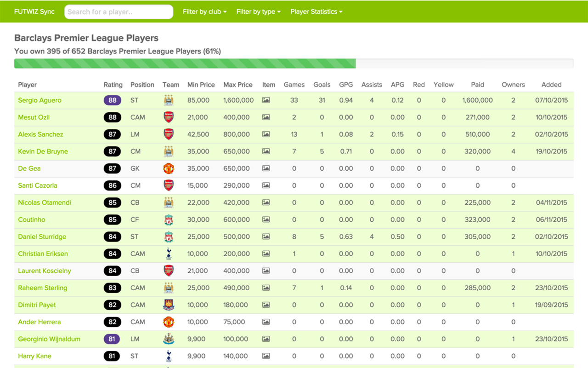Open item image icon for Laurent Koscielny
The image size is (588, 368).
tap(266, 270)
